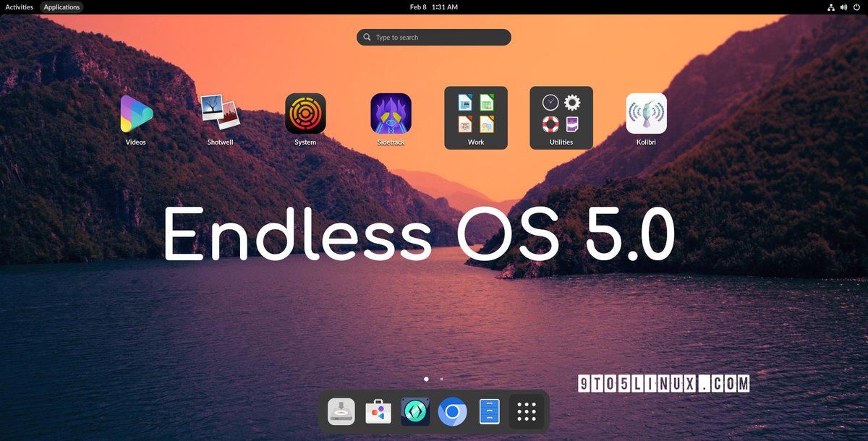This screenshot has width=868, height=441.
Task: Click the Activities button in top bar
Action: 20,7
